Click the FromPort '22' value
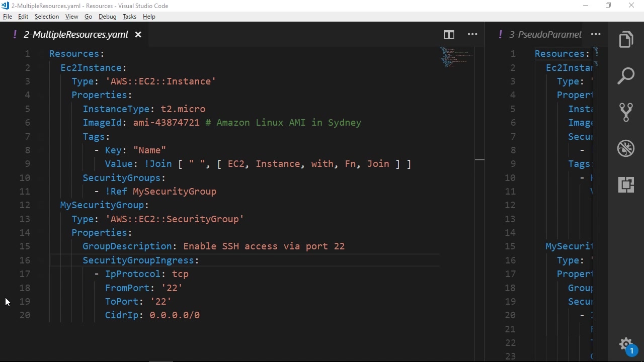This screenshot has width=644, height=362. click(172, 288)
